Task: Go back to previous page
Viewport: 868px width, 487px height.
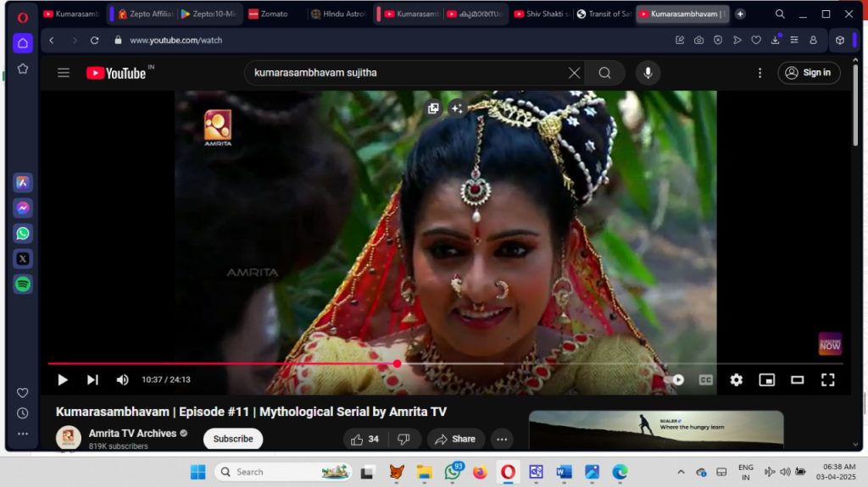Action: coord(52,41)
